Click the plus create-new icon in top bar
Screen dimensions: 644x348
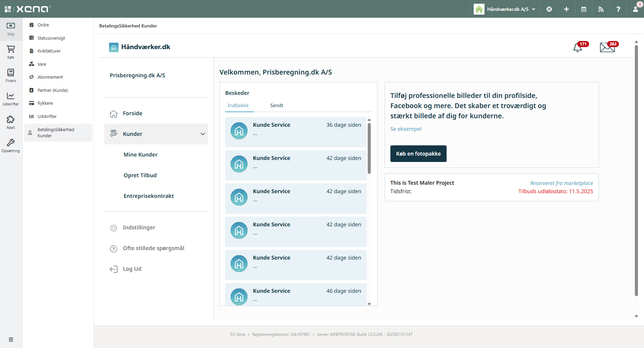coord(566,9)
